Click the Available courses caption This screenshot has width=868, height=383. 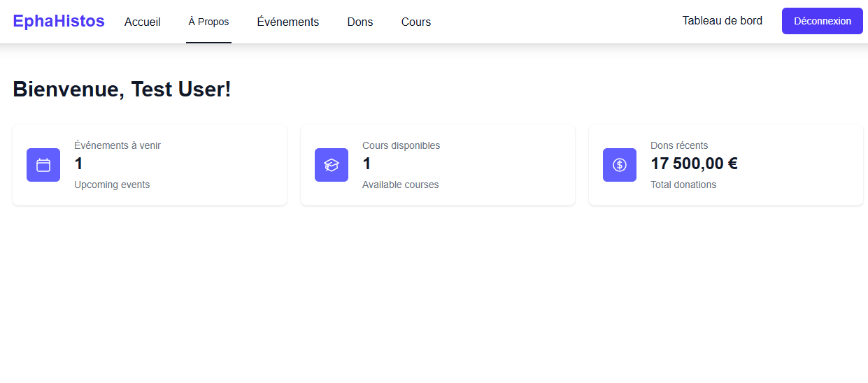[x=401, y=185]
